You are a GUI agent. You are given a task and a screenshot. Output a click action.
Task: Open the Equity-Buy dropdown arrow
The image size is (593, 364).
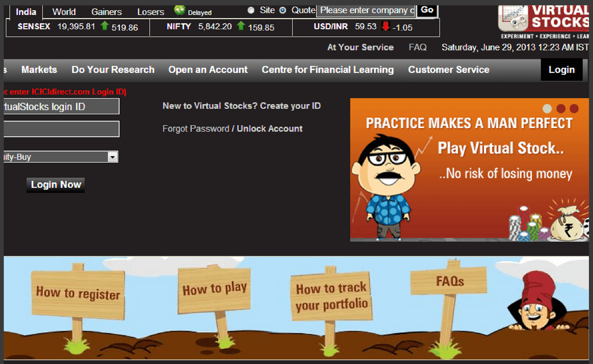(112, 157)
